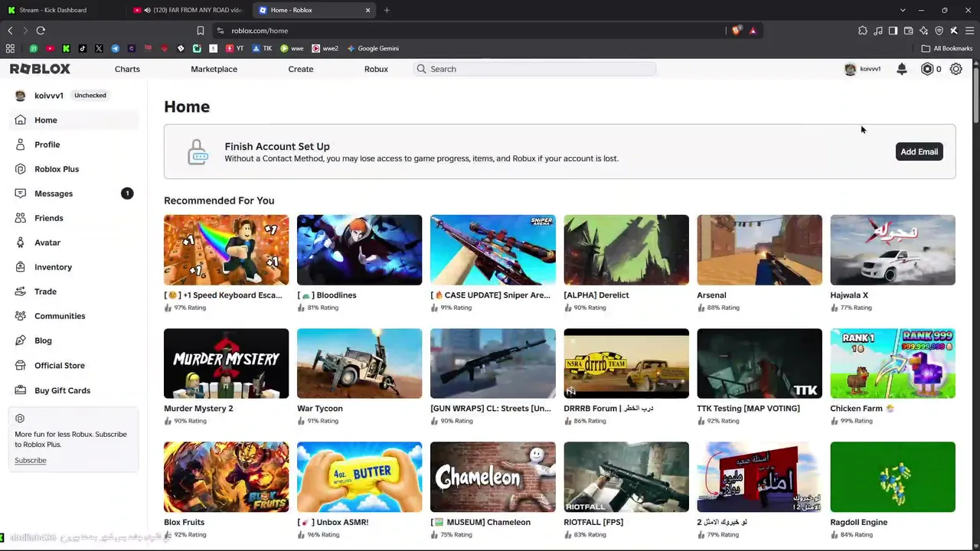Open Blog in the sidebar

coord(73,341)
